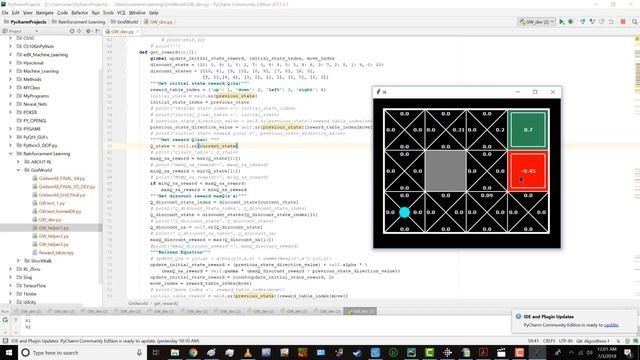Open the Tools menu
This screenshot has width=640, height=360.
point(108,13)
